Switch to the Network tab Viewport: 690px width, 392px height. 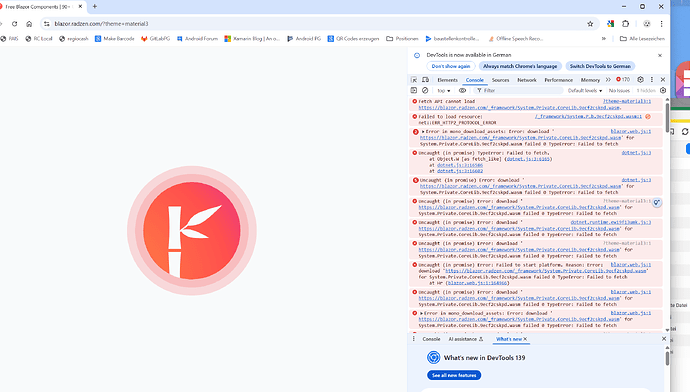527,80
